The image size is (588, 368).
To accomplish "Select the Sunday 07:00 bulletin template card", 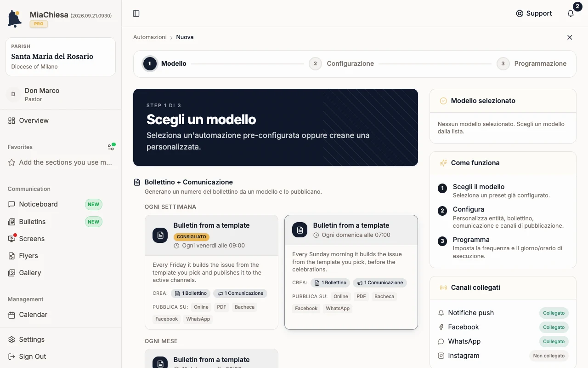I will pyautogui.click(x=351, y=272).
